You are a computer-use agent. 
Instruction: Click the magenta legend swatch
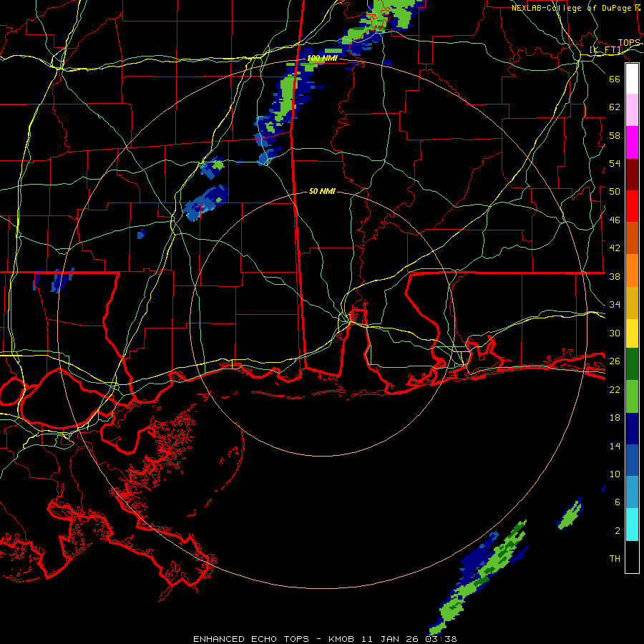pyautogui.click(x=632, y=142)
